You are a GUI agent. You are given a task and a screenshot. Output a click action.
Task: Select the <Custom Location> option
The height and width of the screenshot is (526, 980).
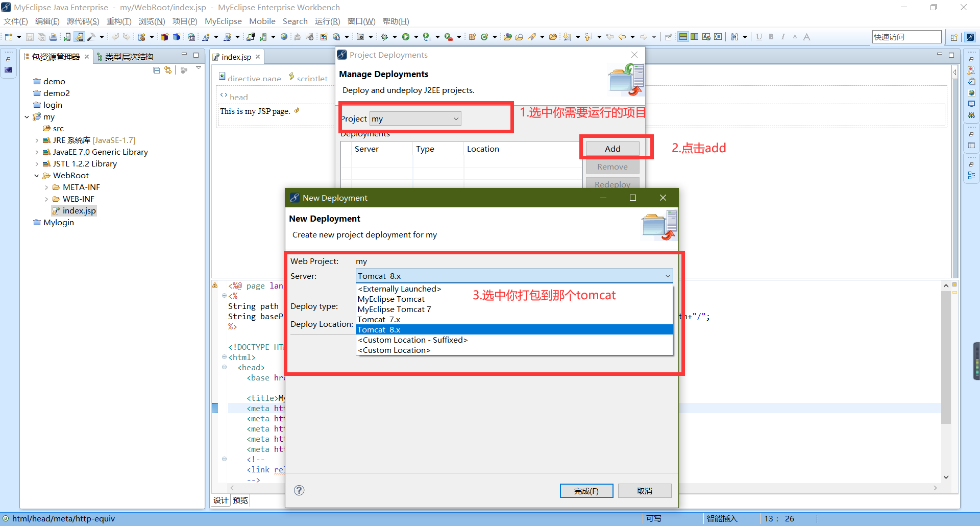[514, 350]
